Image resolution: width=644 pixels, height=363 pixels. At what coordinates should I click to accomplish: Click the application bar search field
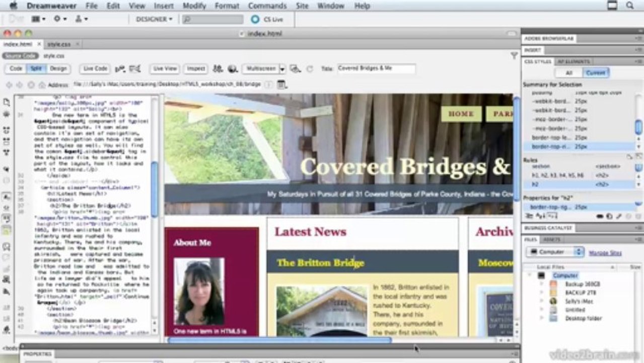pos(212,19)
